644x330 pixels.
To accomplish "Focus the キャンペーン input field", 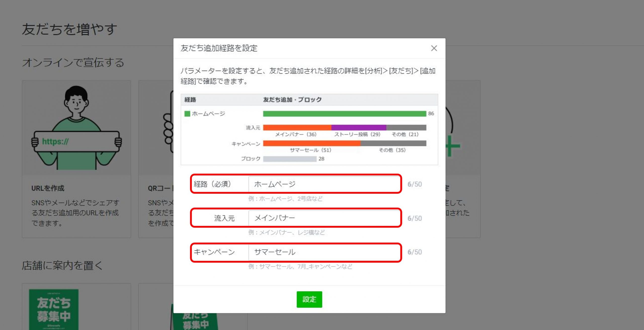I will 324,252.
